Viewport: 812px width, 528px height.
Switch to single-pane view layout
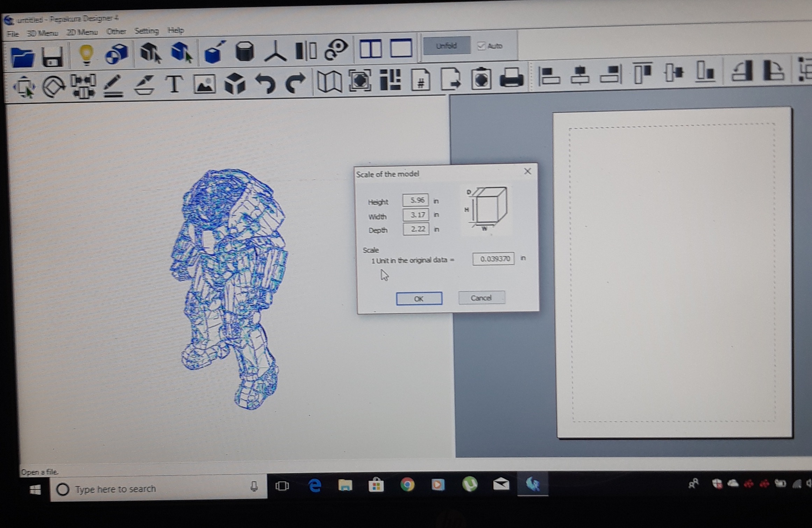tap(401, 48)
